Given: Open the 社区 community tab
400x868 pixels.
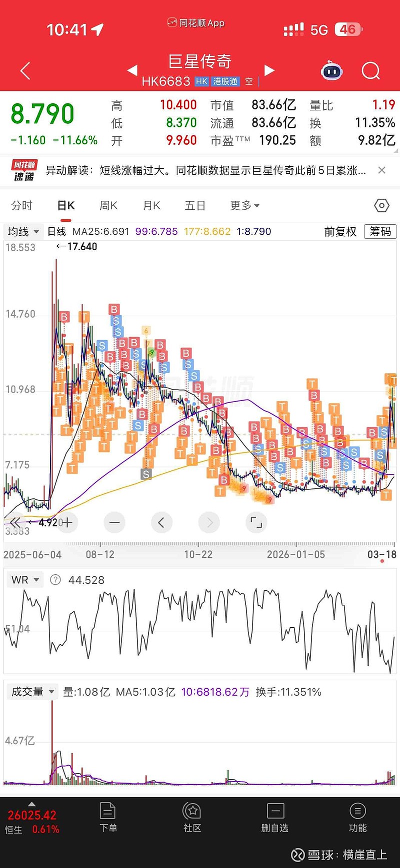Looking at the screenshot, I should pyautogui.click(x=192, y=818).
